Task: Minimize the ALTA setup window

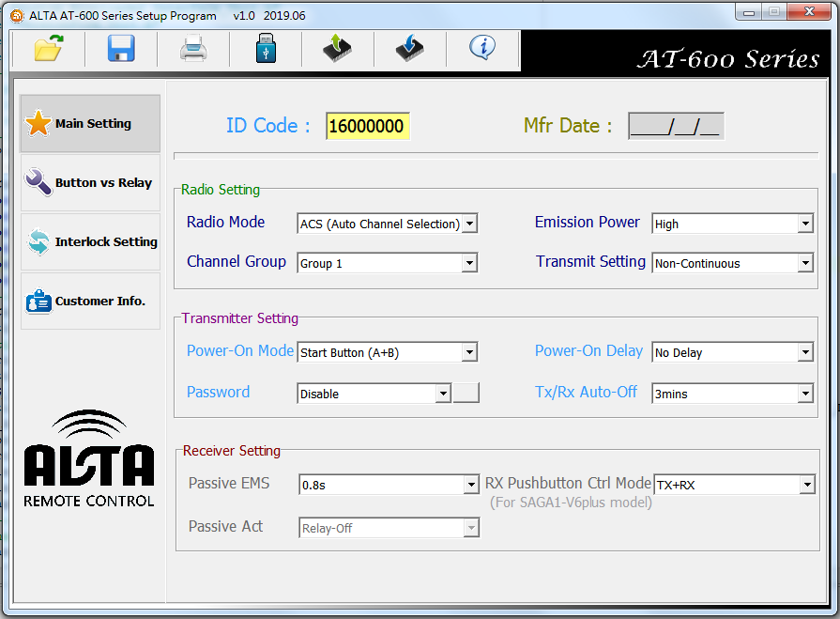Action: [x=749, y=12]
